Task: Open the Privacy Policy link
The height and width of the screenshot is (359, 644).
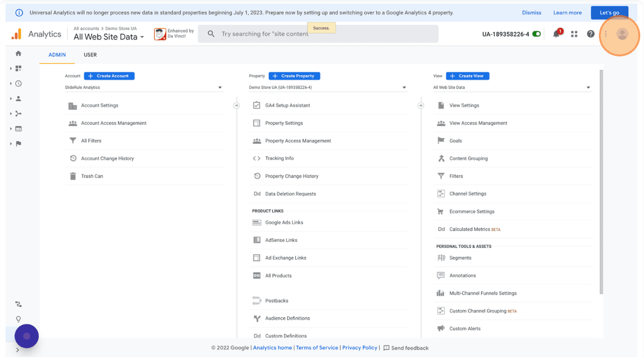Action: coord(360,348)
